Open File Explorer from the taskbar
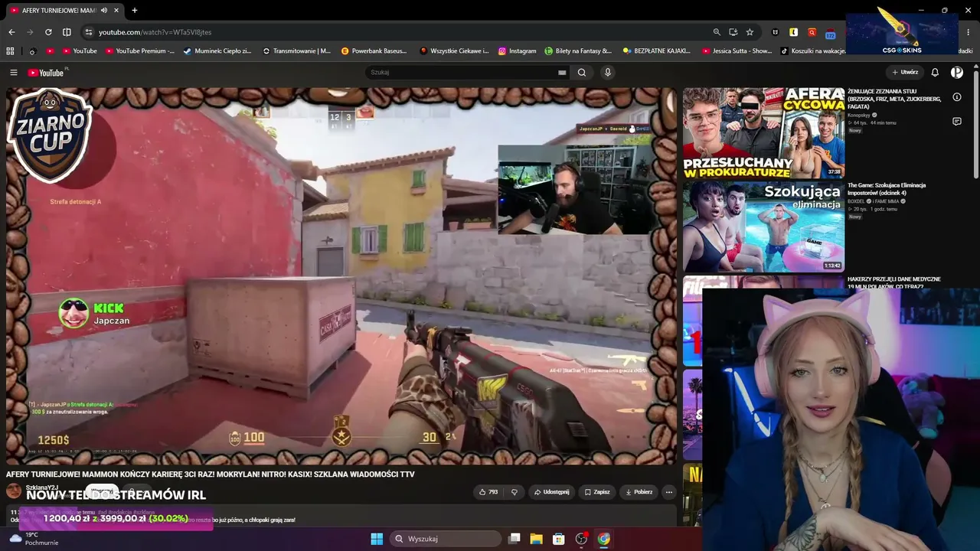This screenshot has width=980, height=551. coord(537,539)
